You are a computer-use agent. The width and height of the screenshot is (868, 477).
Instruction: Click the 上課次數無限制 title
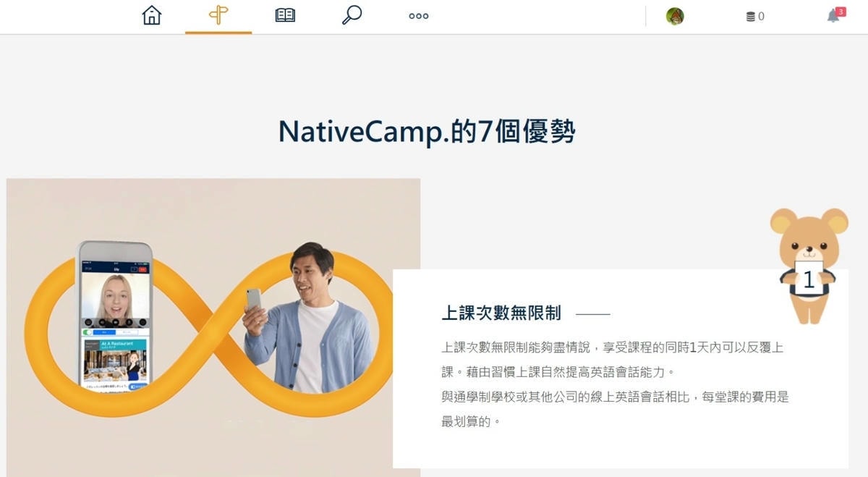pyautogui.click(x=501, y=313)
